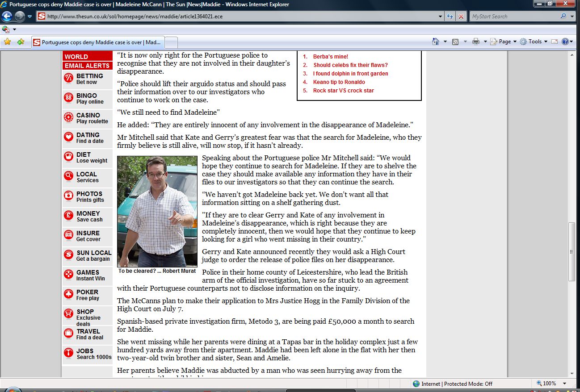This screenshot has width=580, height=392.
Task: Click the CASINO Play roulette sidebar link
Action: click(92, 118)
